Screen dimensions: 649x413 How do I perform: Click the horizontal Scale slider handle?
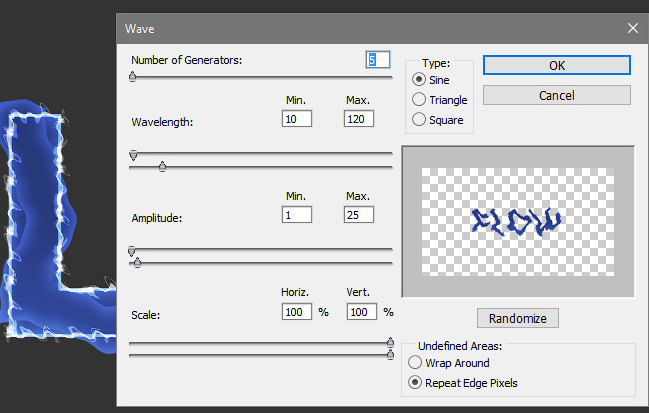coord(390,342)
